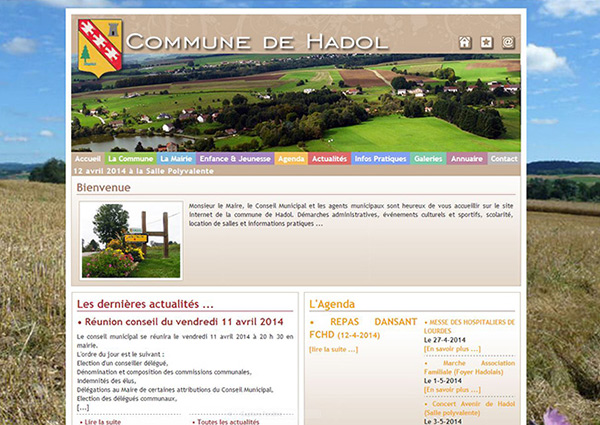Click the aerial village banner image
Image resolution: width=600 pixels, height=425 pixels.
(296, 103)
